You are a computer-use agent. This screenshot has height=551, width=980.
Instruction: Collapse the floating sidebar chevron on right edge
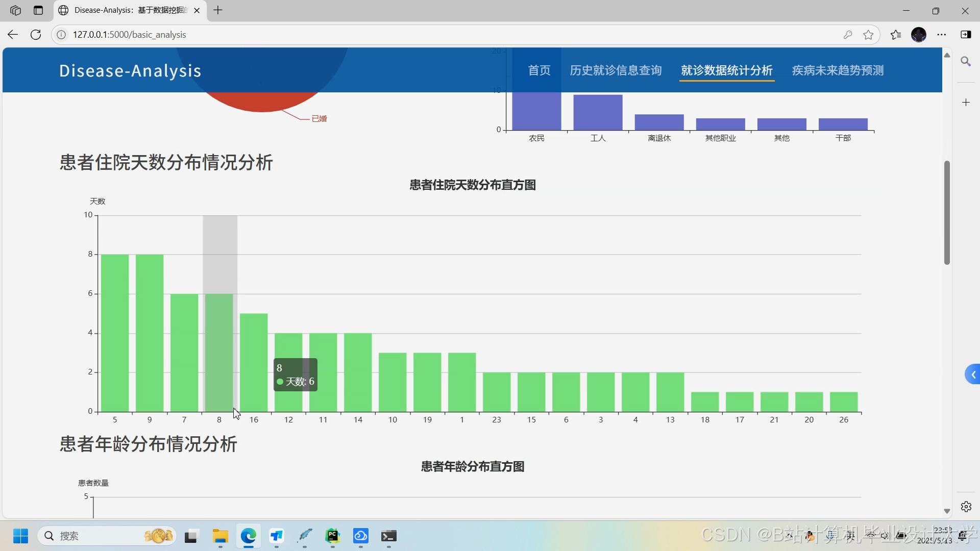pos(974,374)
